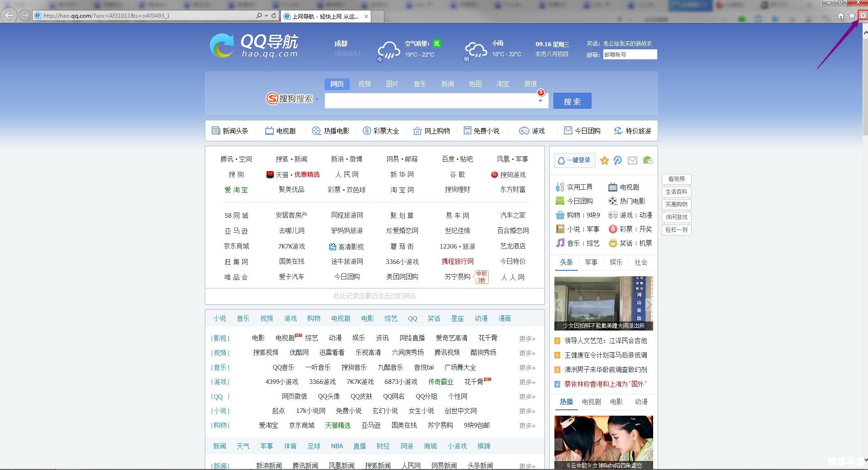Close the 上网导航 browser tab
868x470 pixels.
366,16
